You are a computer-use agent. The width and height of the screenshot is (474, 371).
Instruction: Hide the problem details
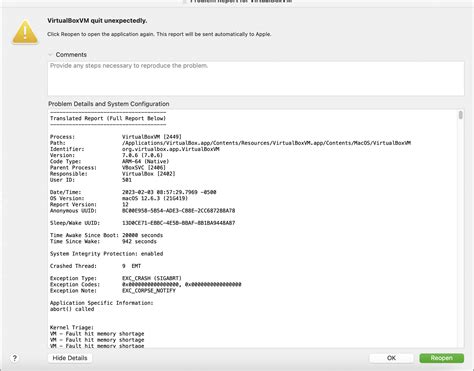(x=70, y=358)
